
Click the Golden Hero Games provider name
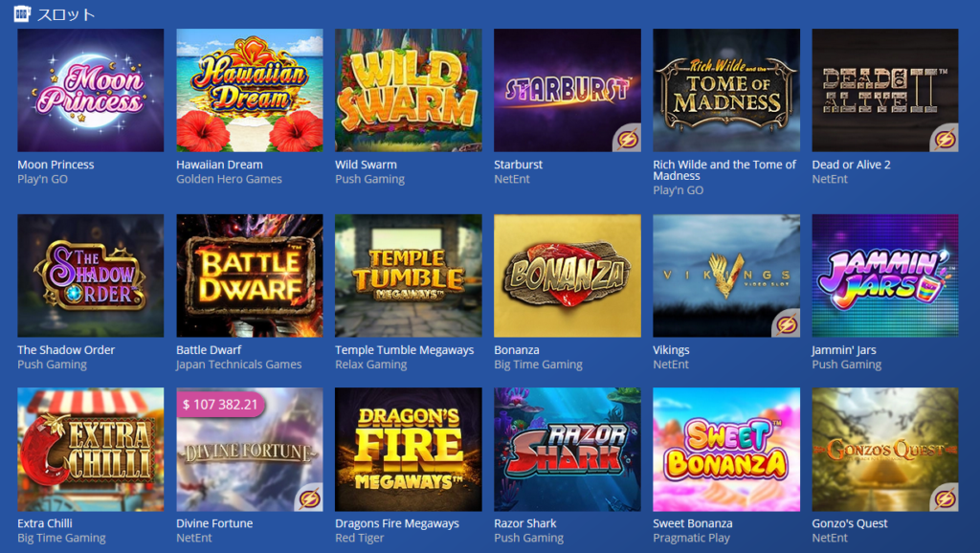tap(229, 179)
